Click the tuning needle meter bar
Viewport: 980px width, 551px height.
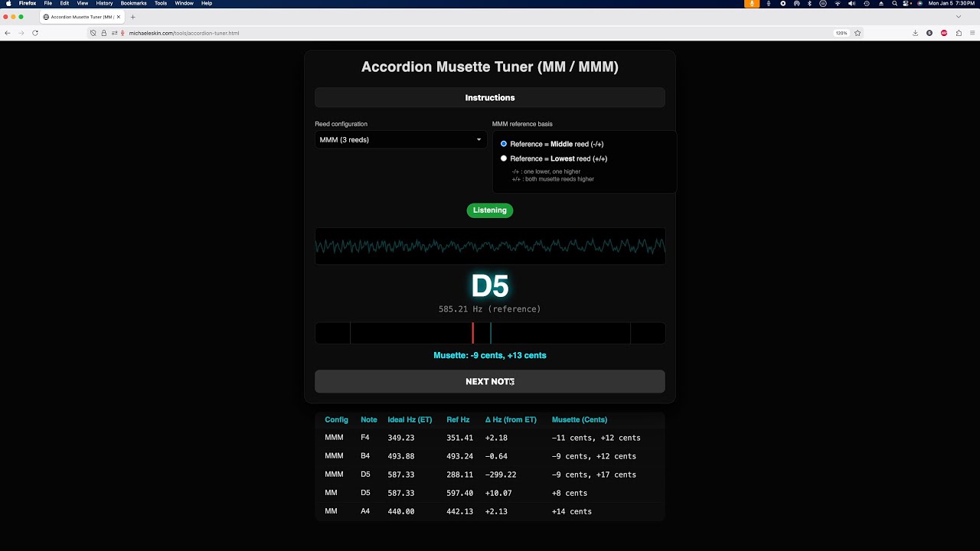[490, 333]
